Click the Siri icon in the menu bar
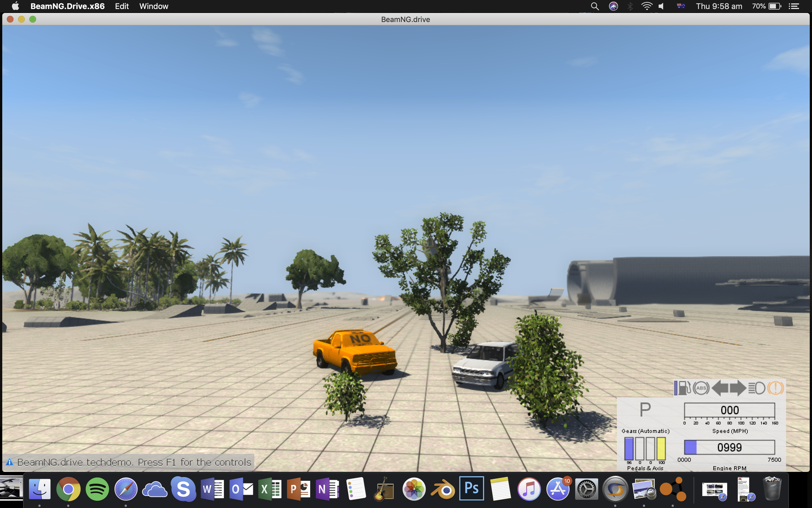Screen dimensions: 812x508 [613, 6]
